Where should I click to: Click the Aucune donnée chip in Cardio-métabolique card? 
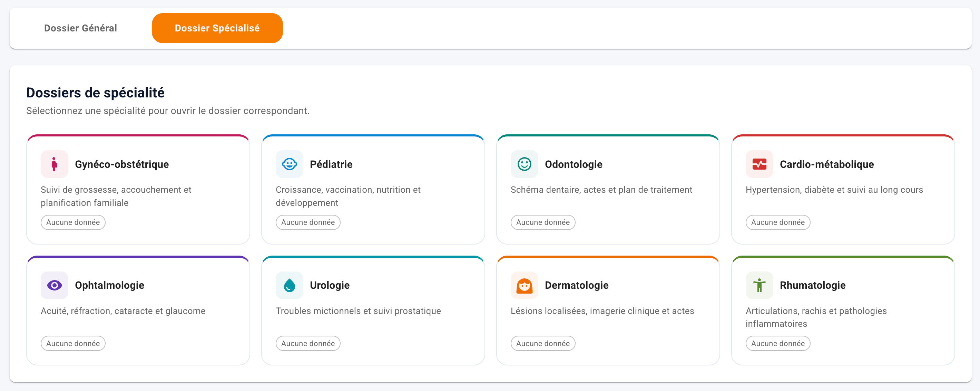pos(777,222)
